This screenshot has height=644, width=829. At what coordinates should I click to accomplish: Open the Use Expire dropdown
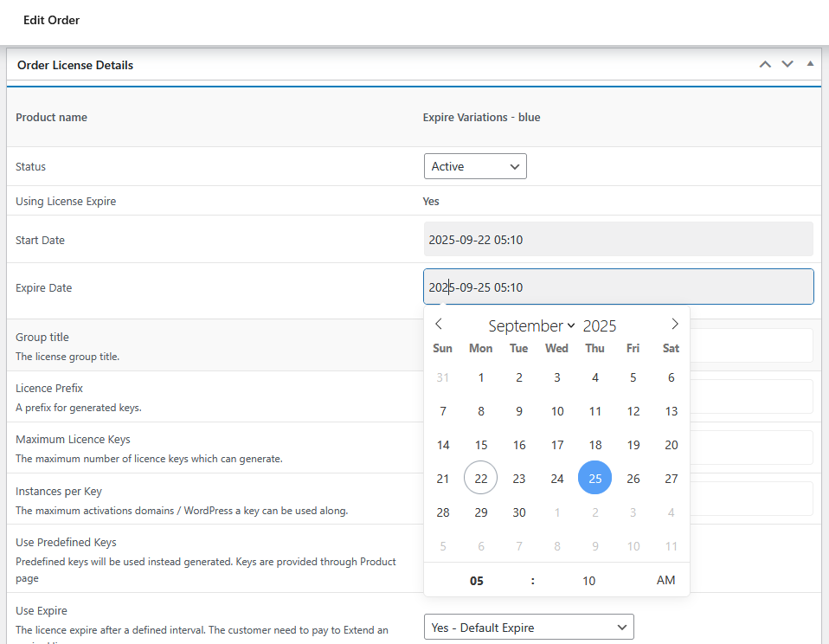pos(529,628)
